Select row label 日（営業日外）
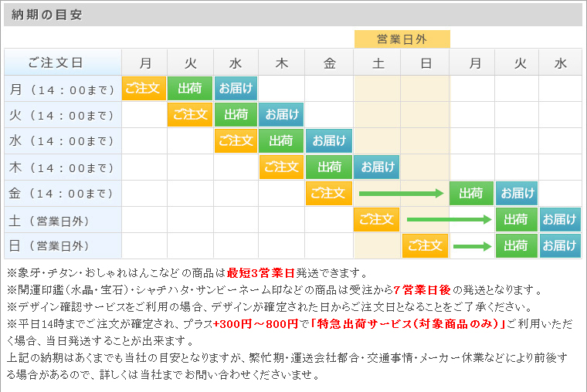 pyautogui.click(x=63, y=245)
